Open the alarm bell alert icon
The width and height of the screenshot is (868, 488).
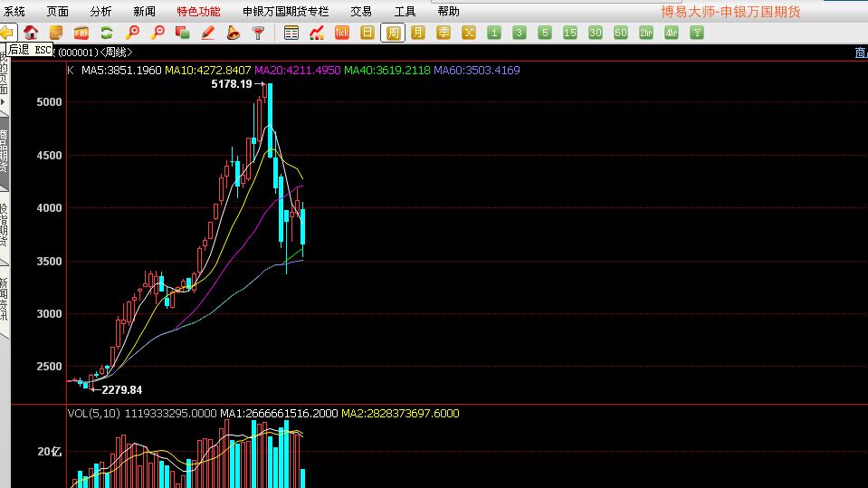pyautogui.click(x=233, y=33)
